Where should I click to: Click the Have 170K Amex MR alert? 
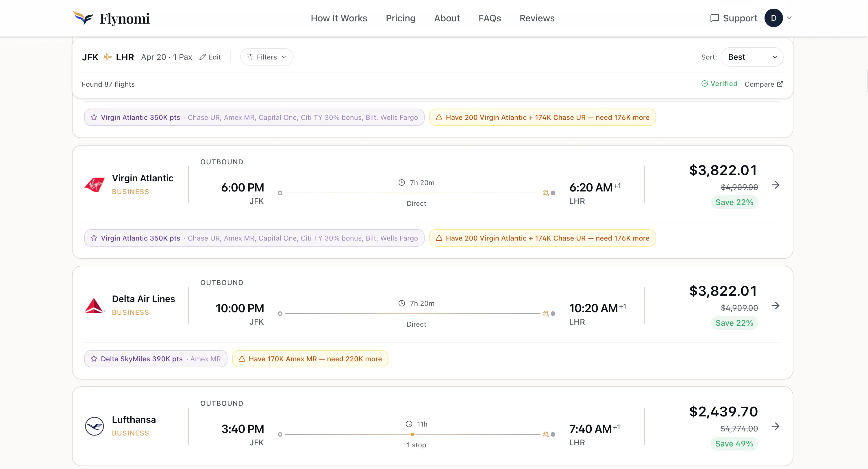310,359
